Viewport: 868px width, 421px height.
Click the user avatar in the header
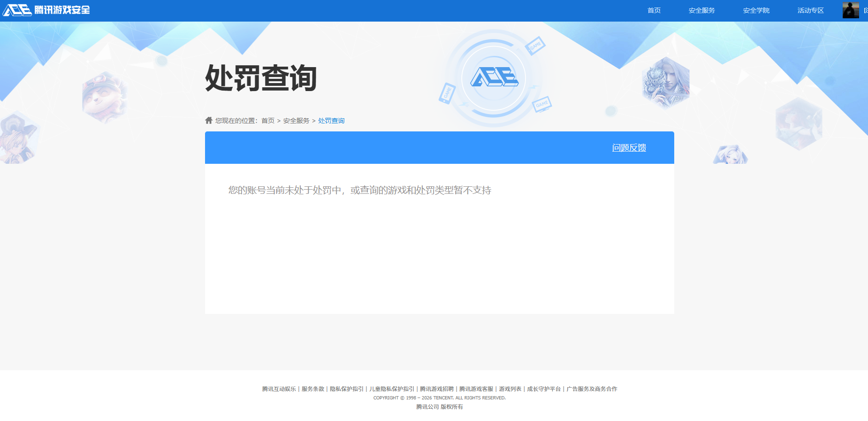[x=851, y=10]
